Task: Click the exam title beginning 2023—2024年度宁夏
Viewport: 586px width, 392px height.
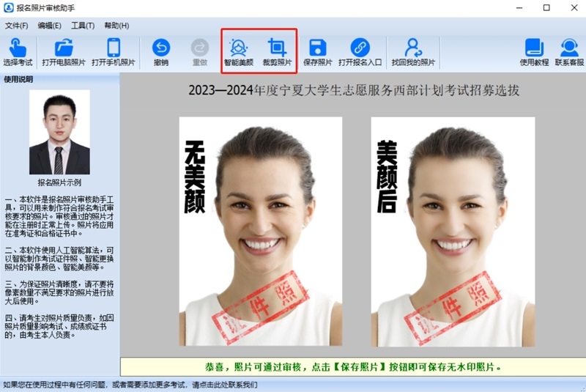Action: point(354,90)
